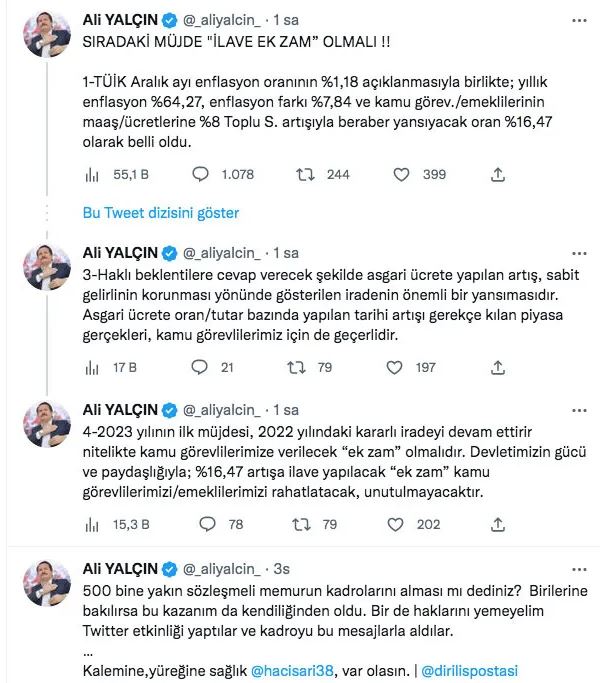This screenshot has width=600, height=683.
Task: Like the tweet with 197 likes
Action: tap(402, 367)
